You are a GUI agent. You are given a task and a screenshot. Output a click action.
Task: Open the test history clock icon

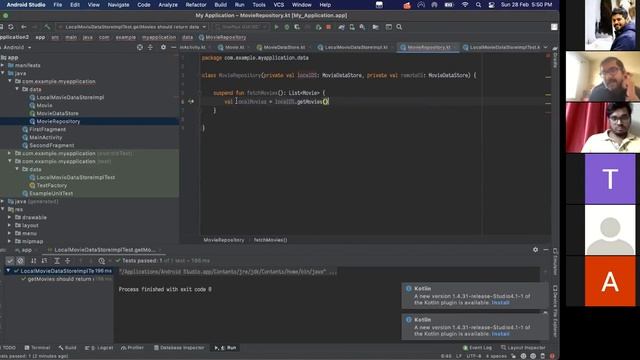tap(102, 260)
